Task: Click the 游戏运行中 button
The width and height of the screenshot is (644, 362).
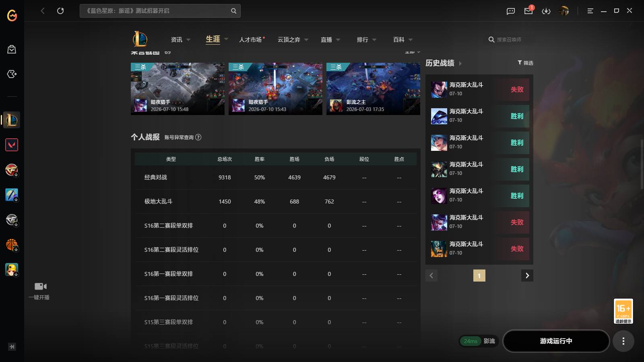Action: click(556, 341)
